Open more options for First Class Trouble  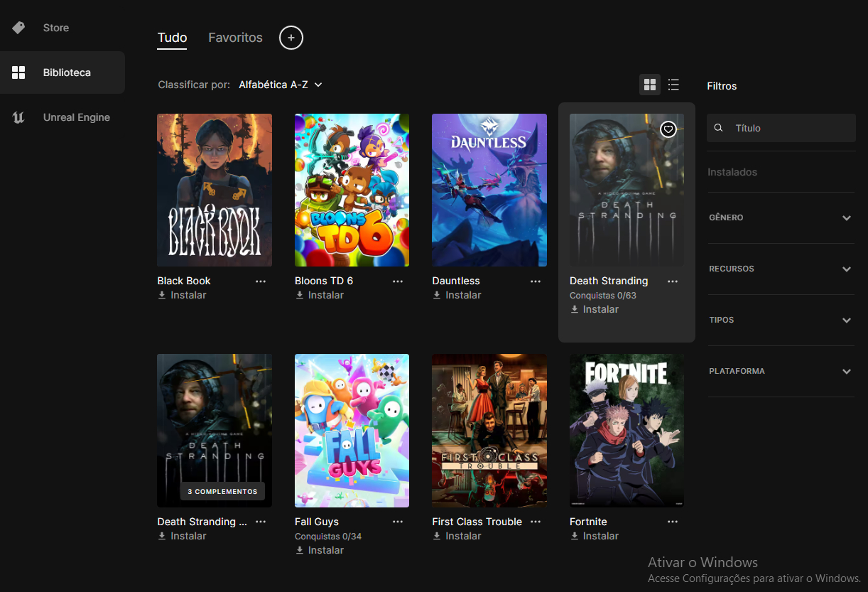point(536,522)
